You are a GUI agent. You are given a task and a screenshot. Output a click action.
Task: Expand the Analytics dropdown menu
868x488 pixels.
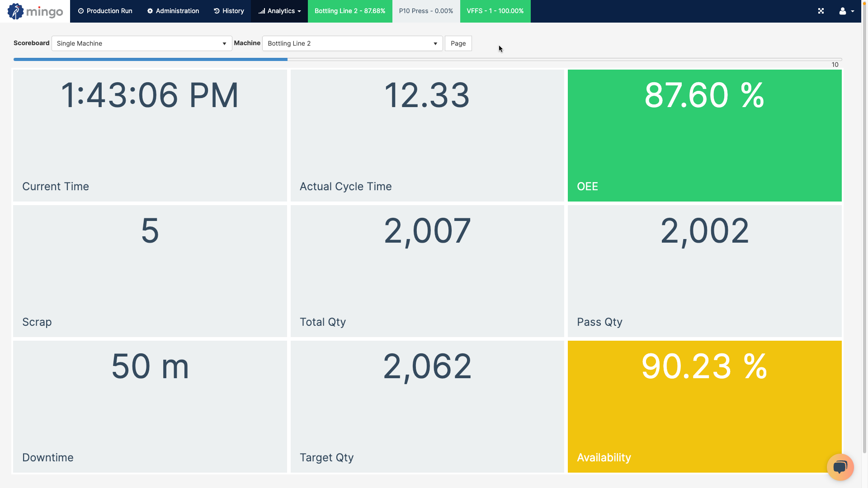(279, 11)
